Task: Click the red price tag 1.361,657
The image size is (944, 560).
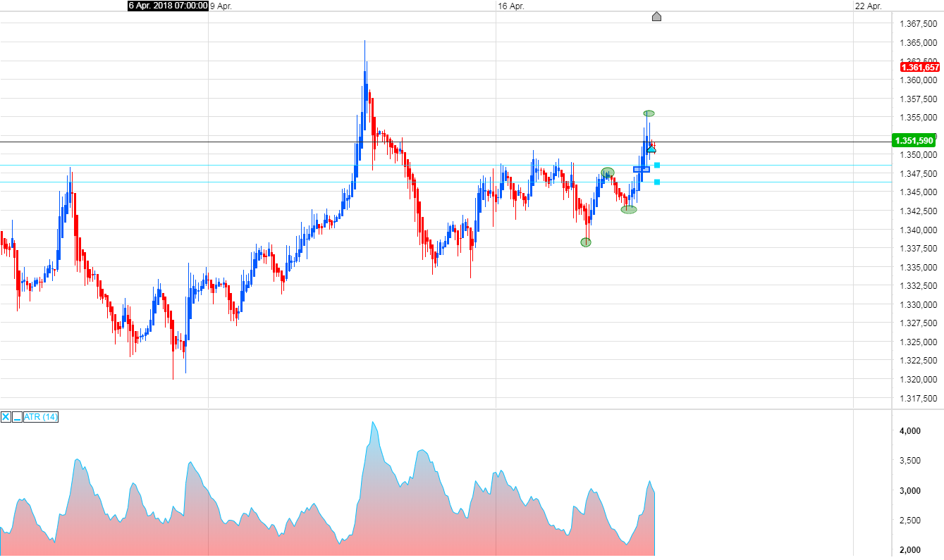Action: (919, 68)
